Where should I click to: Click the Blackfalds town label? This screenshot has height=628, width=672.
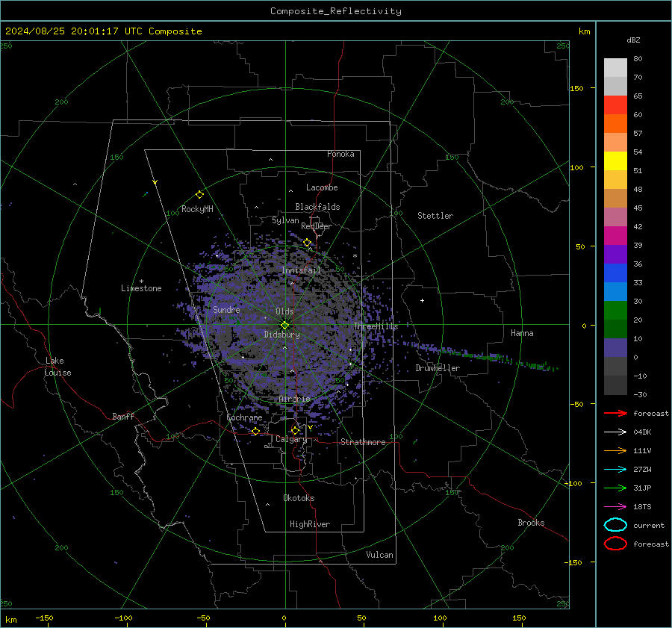[317, 207]
